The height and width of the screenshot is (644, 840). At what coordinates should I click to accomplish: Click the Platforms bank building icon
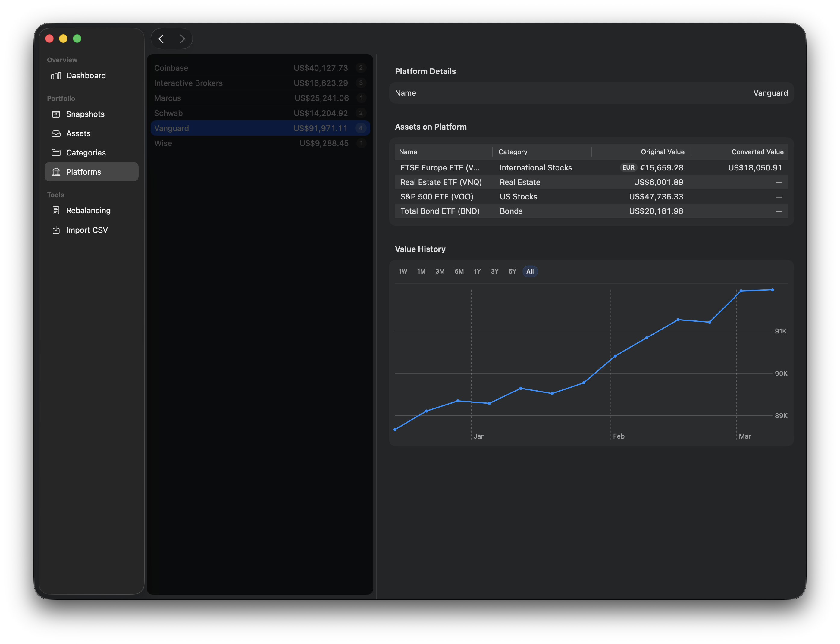(56, 172)
